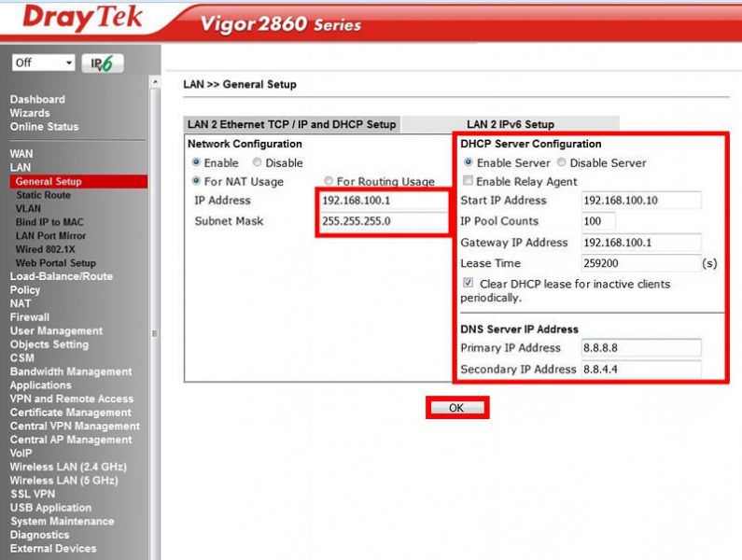Tick Enable Relay Agent checkbox
This screenshot has width=742, height=560.
[468, 180]
